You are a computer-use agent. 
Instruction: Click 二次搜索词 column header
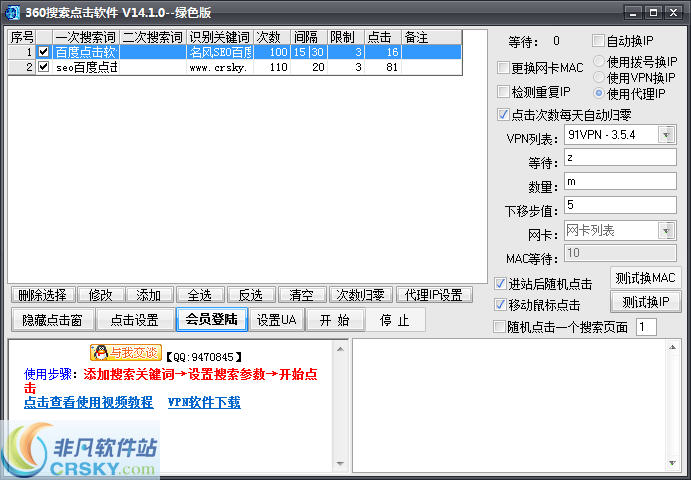pyautogui.click(x=153, y=37)
